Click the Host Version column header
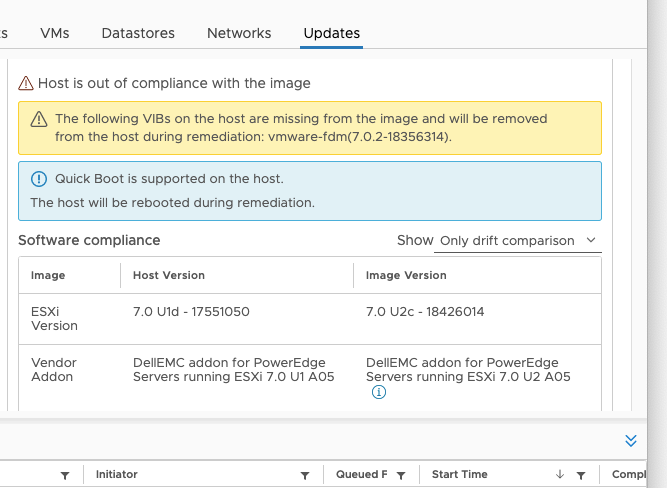This screenshot has height=488, width=667. click(x=169, y=275)
